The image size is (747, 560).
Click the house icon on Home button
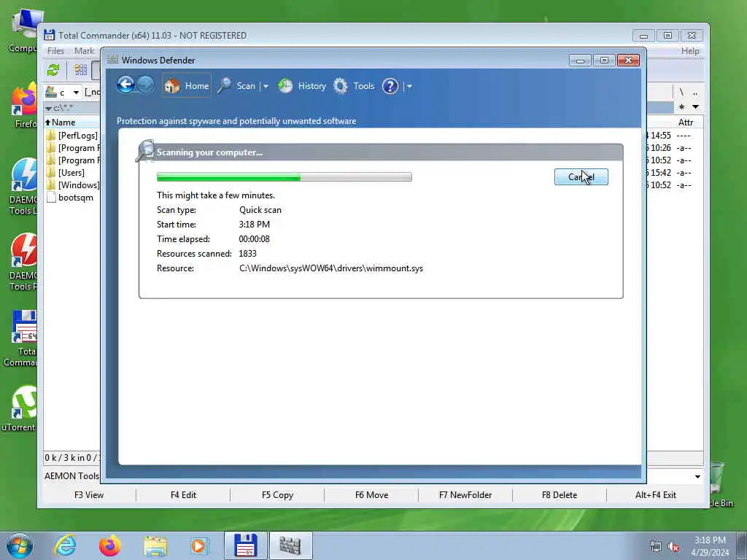pyautogui.click(x=172, y=86)
